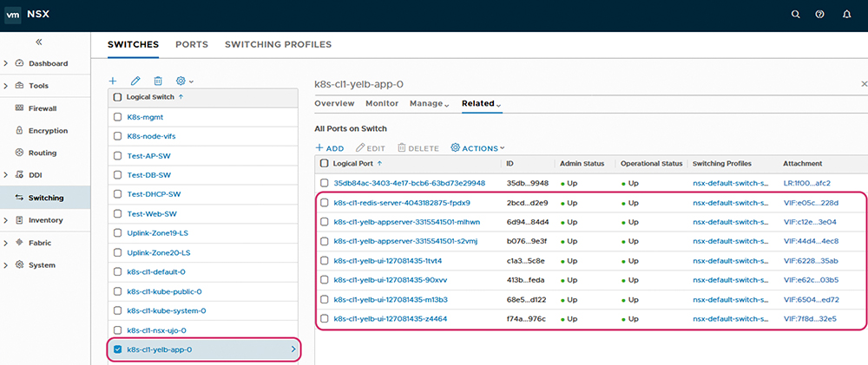The height and width of the screenshot is (365, 868).
Task: Sort by the Logical Switch column arrow
Action: (182, 97)
